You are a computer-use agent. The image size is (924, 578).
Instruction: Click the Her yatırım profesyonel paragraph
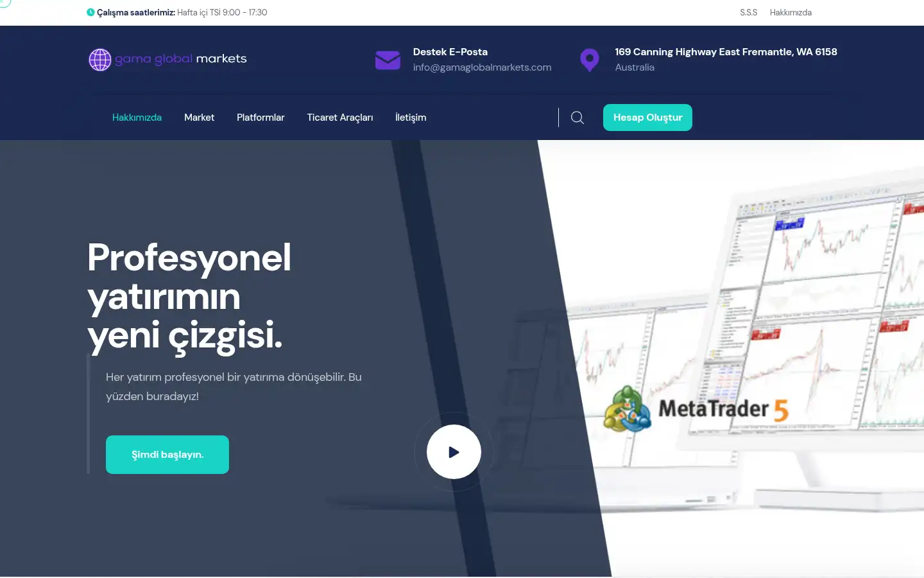(x=234, y=387)
